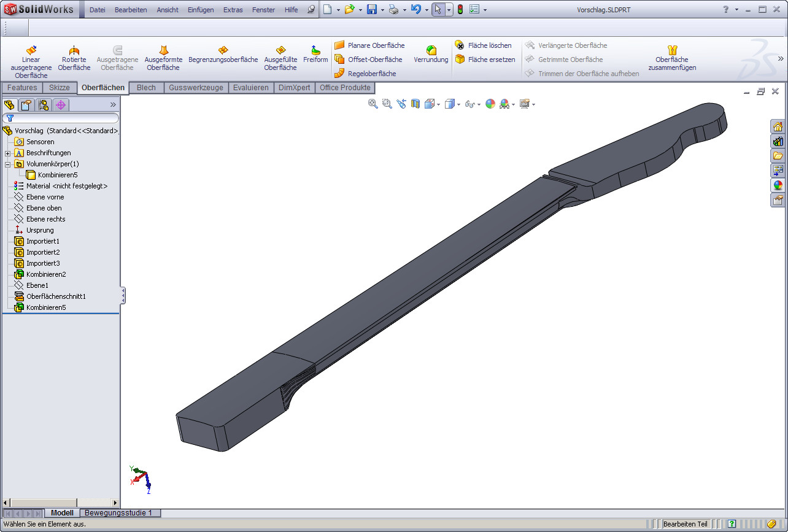Open the View Settings dropdown arrow
The width and height of the screenshot is (788, 532).
[533, 105]
